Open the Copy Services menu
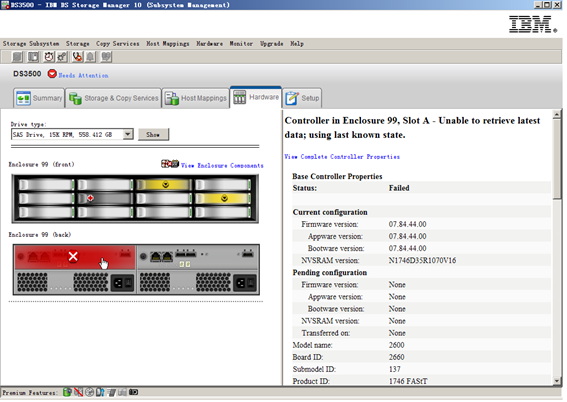 point(118,44)
